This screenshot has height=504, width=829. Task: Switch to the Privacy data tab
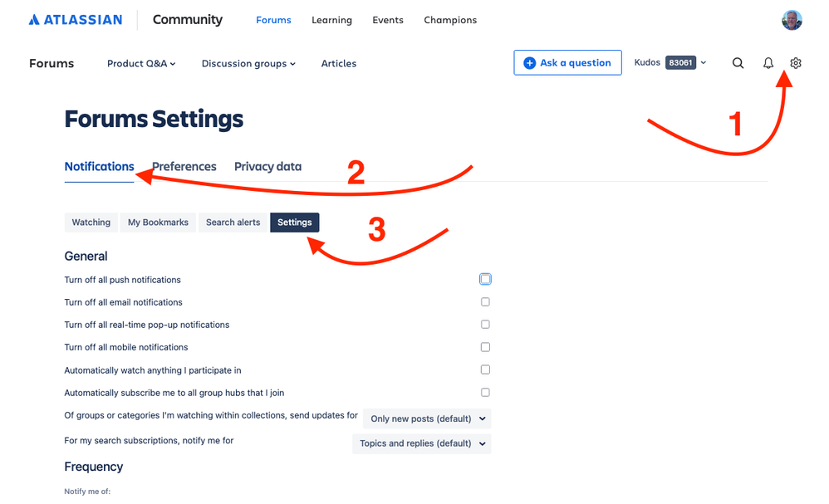(267, 166)
